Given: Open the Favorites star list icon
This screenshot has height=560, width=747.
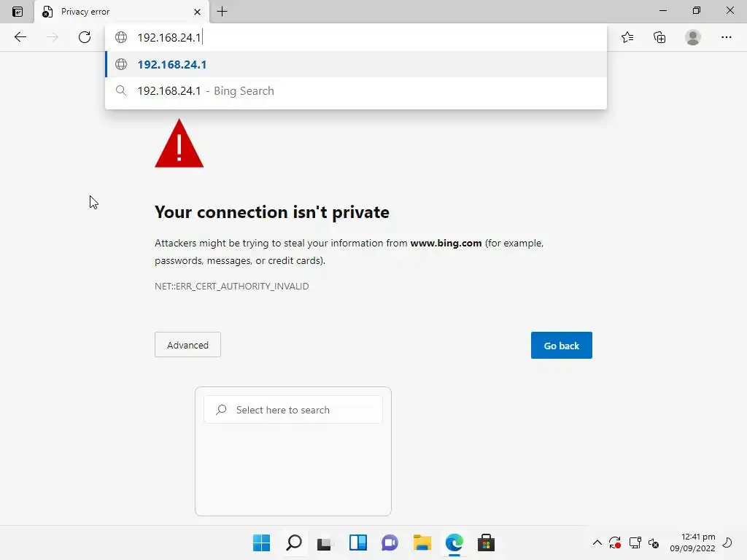Looking at the screenshot, I should click(627, 37).
